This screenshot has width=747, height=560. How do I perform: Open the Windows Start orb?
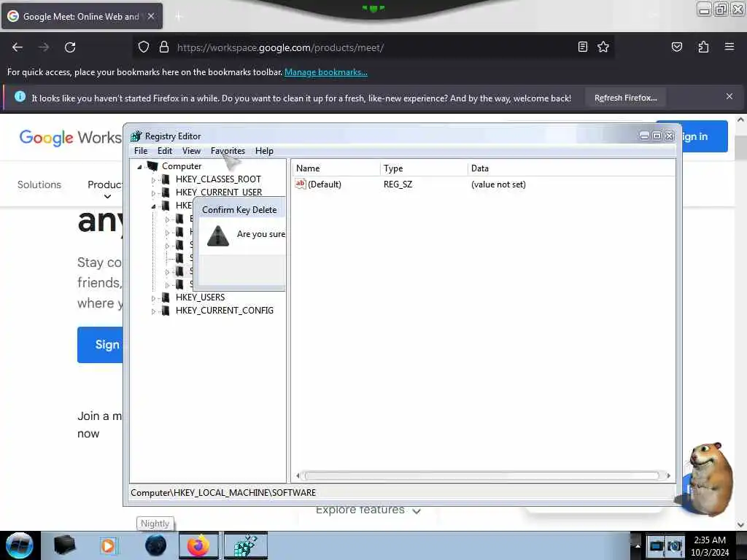pos(19,545)
